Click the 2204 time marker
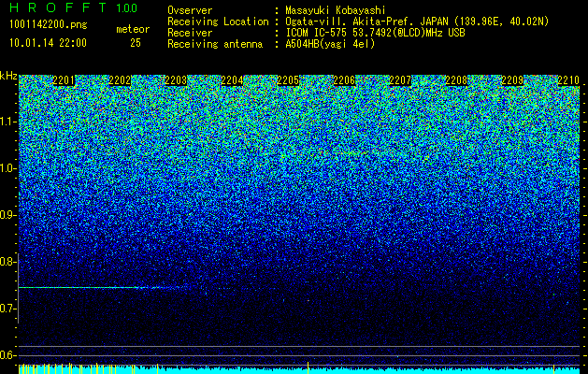The image size is (588, 374). click(x=232, y=80)
